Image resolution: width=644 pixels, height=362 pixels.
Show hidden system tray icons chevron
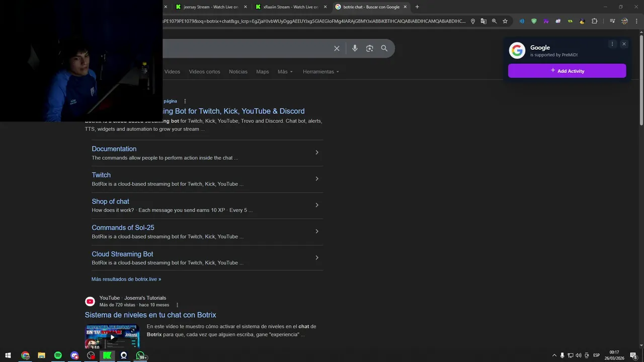(x=554, y=355)
